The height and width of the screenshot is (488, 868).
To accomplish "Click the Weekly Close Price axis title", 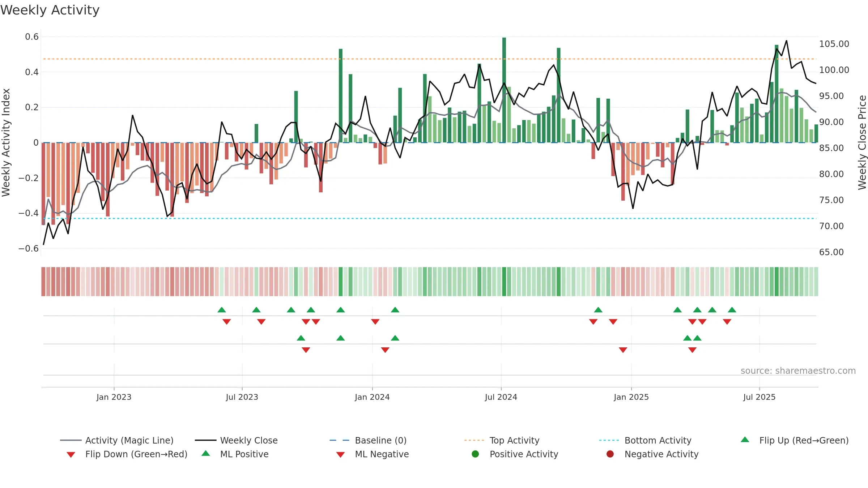I will (862, 142).
